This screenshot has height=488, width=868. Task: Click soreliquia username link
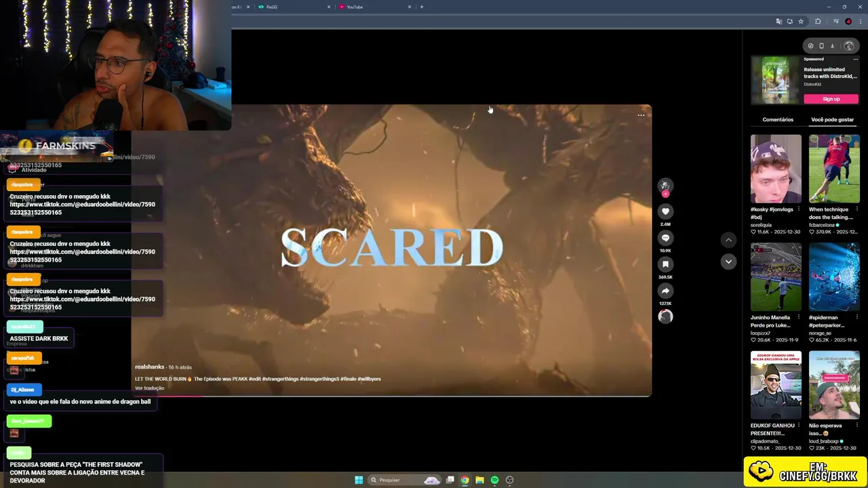tap(762, 225)
